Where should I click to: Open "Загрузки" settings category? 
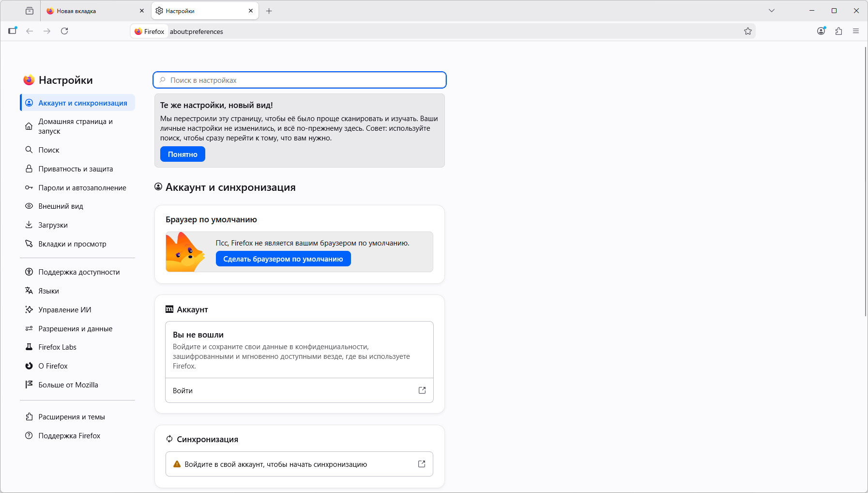click(77, 225)
